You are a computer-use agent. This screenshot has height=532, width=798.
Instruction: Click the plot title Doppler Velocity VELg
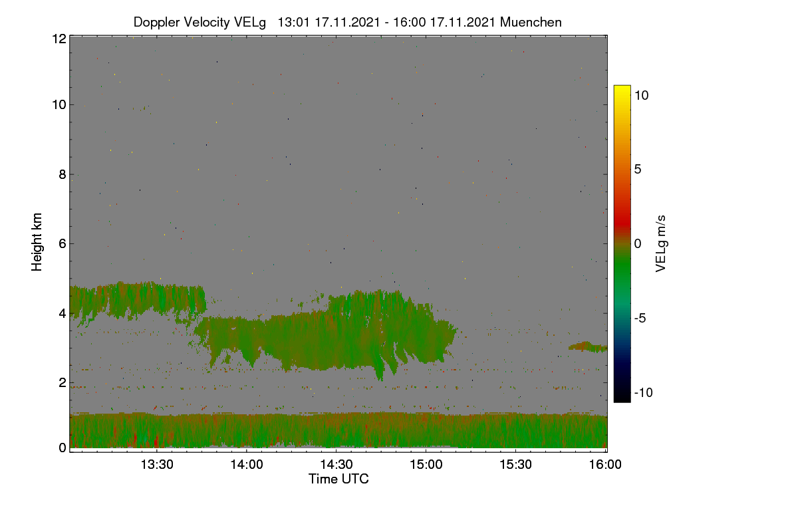click(199, 22)
